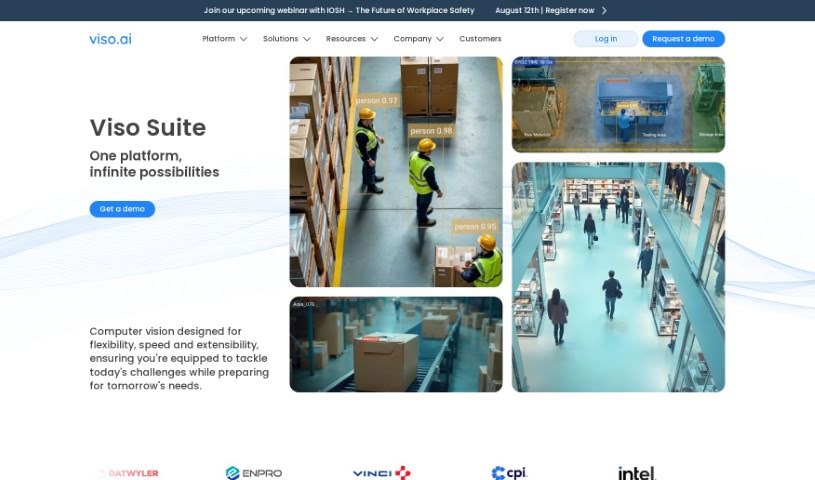
Task: Click the CPI logo
Action: click(509, 473)
